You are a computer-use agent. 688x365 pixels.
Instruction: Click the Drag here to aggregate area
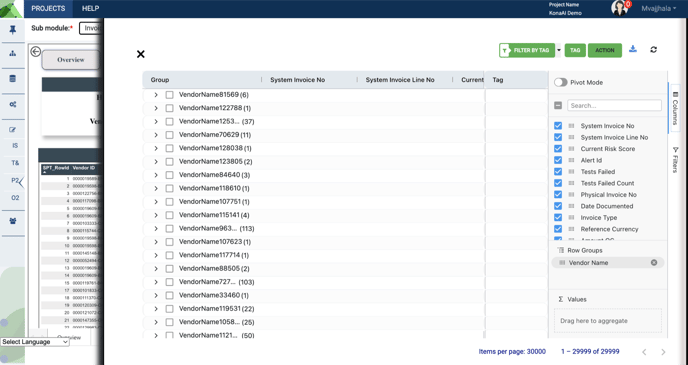[x=608, y=321]
